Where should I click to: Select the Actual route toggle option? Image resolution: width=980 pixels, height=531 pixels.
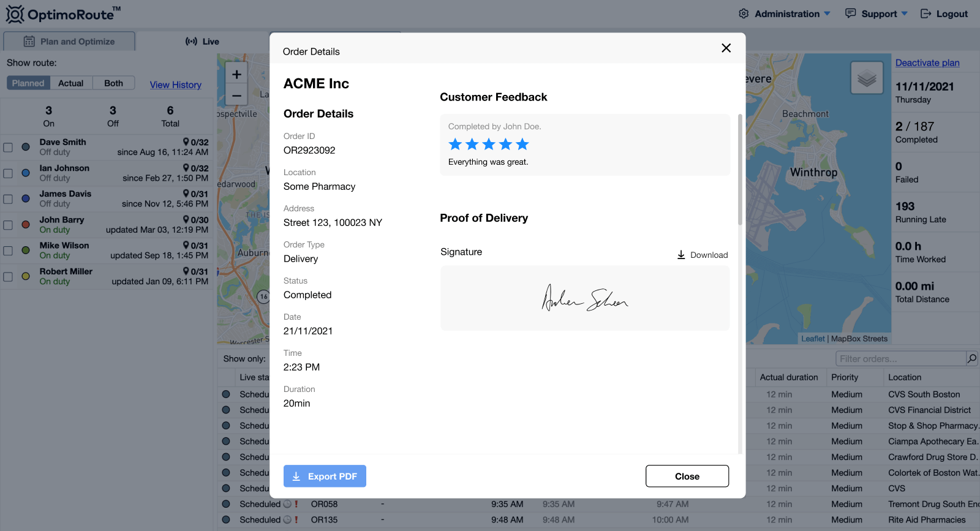[71, 83]
